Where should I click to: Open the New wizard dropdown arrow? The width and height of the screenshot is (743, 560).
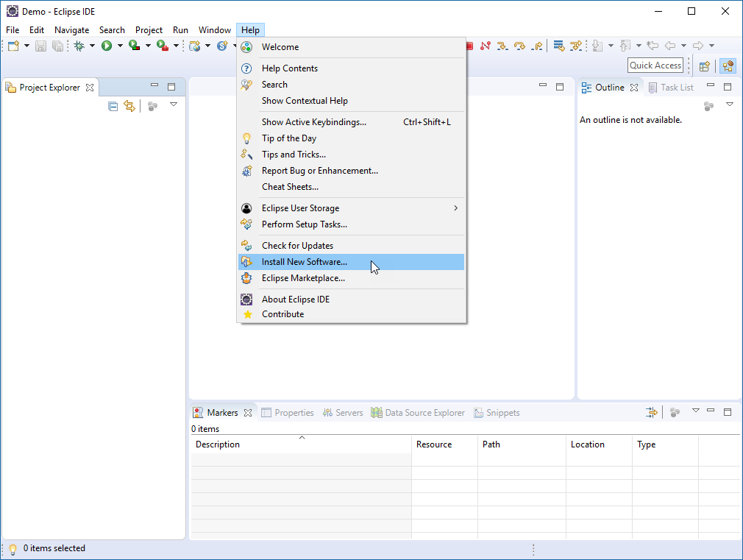click(26, 46)
